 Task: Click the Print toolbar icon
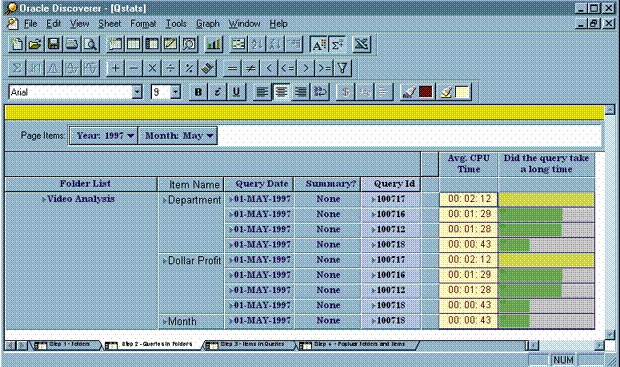(72, 44)
